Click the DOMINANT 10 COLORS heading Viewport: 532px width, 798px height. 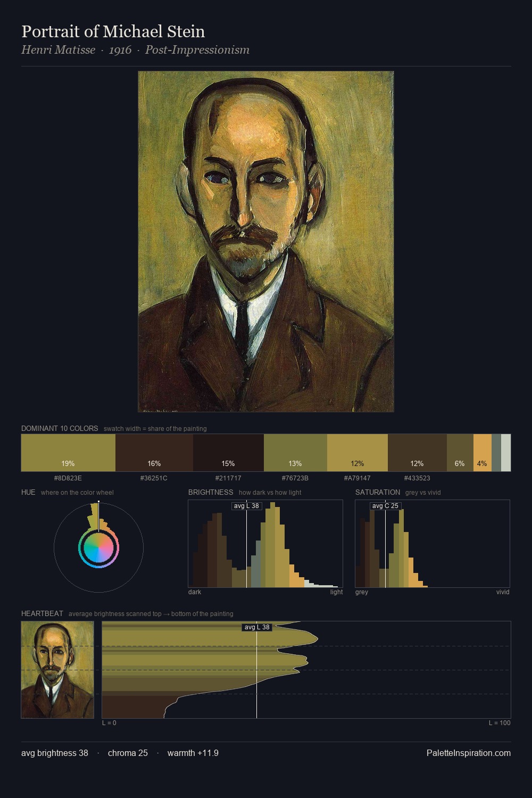point(60,428)
